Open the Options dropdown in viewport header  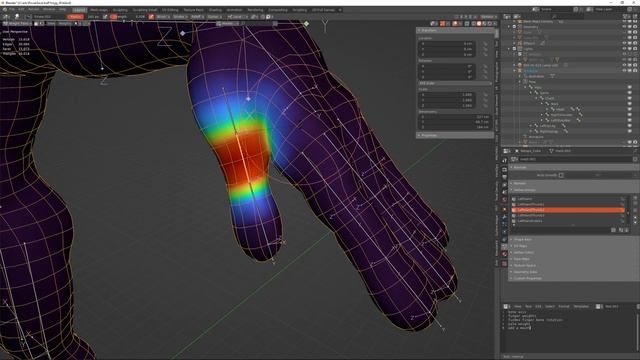click(488, 17)
